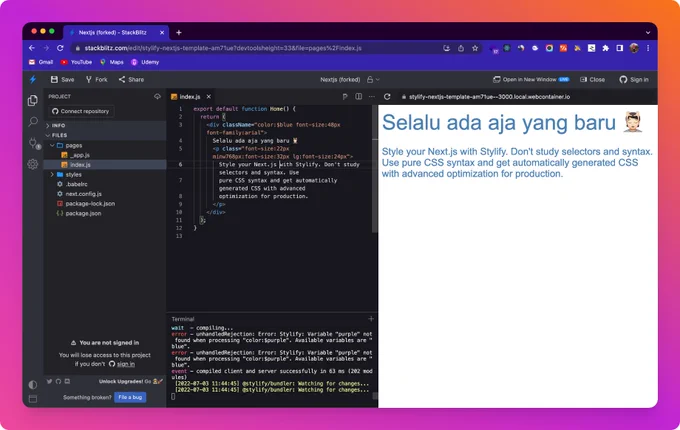
Task: Collapse the pages folder
Action: 105,145
